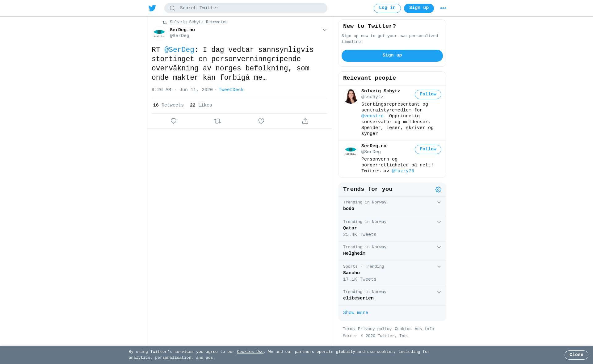Reply to the SerDeg tweet
Screen dimensions: 593x364
click(x=174, y=121)
